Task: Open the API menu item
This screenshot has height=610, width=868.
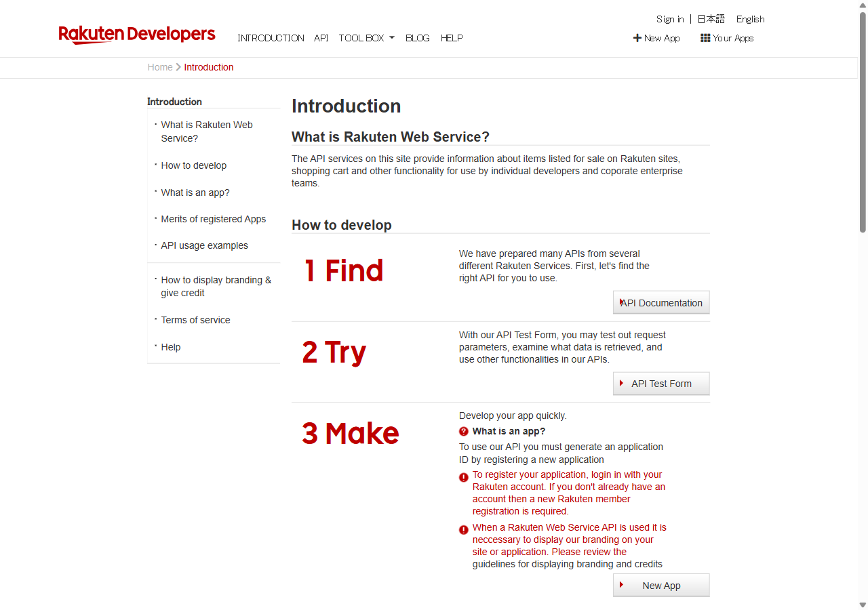Action: (x=321, y=38)
